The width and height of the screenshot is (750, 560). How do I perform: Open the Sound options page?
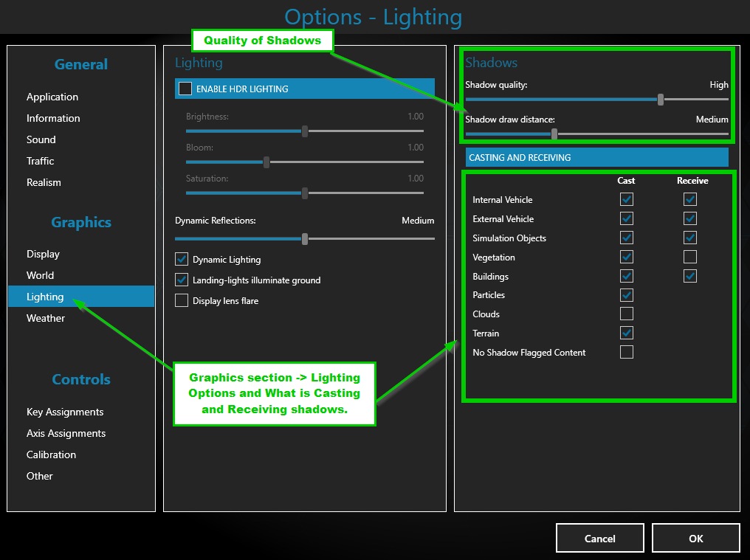click(41, 139)
